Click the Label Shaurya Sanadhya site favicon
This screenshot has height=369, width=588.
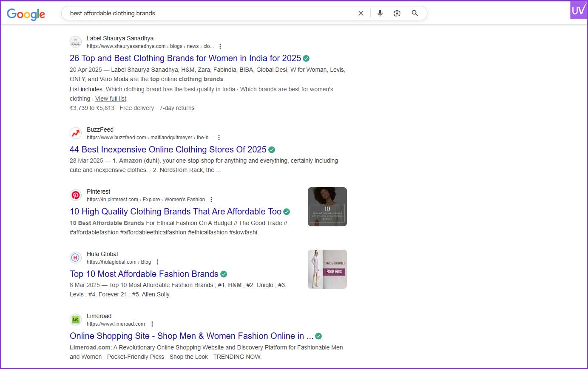76,42
